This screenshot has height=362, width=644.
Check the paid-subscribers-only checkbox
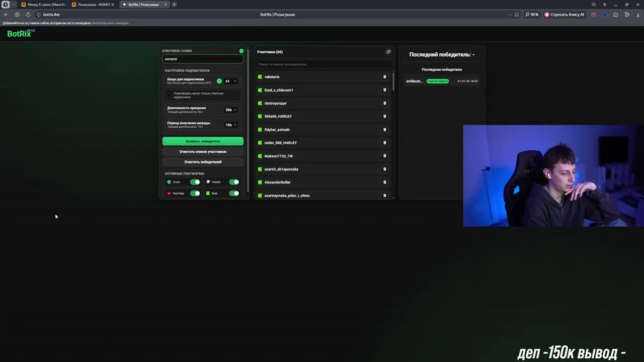170,95
